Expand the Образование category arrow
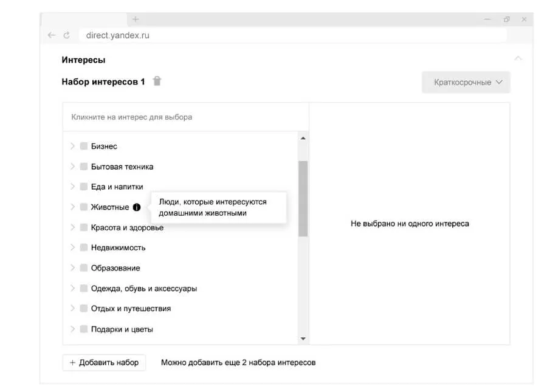The image size is (547, 392). click(x=72, y=268)
